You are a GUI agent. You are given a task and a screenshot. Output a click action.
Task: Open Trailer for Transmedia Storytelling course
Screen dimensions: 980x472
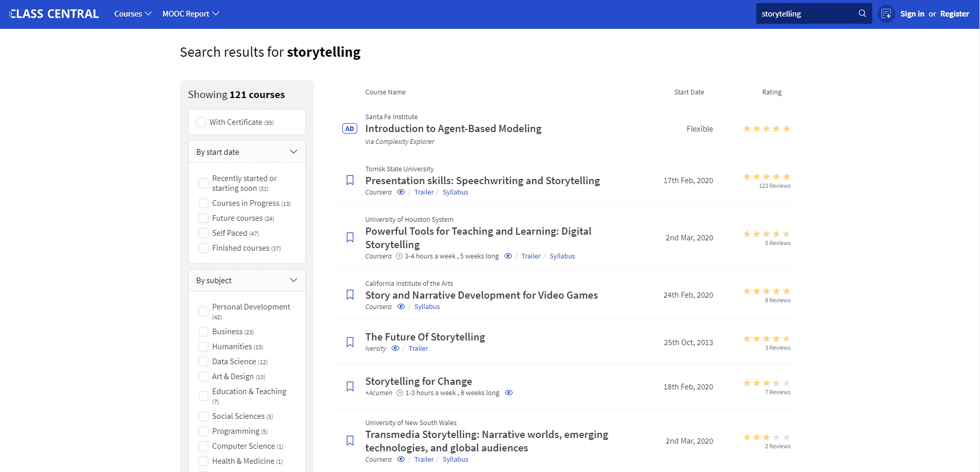pyautogui.click(x=424, y=459)
